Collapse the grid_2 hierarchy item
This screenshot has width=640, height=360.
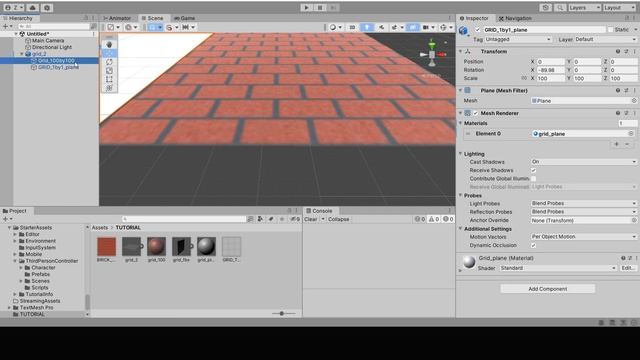pyautogui.click(x=22, y=54)
